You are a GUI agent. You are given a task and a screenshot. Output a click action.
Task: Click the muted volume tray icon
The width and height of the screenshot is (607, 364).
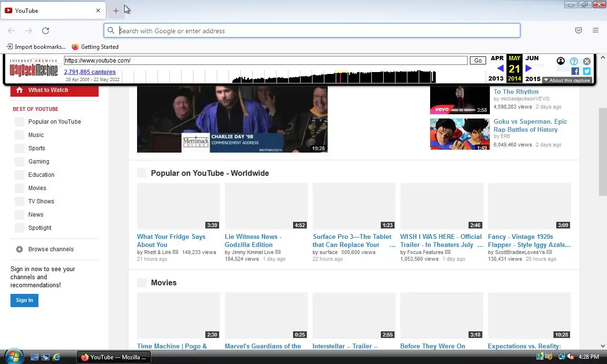(570, 357)
